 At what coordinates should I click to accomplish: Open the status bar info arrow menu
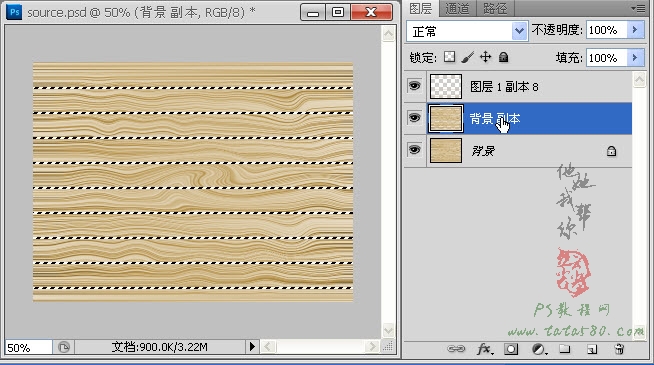coord(252,347)
